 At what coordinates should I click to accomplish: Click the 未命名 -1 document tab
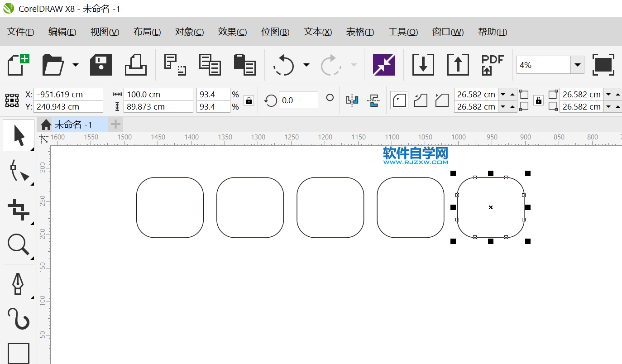[73, 125]
